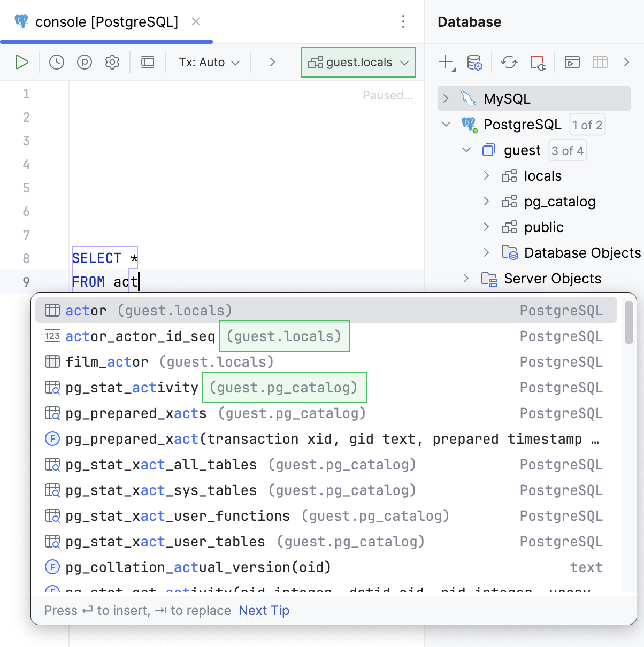The width and height of the screenshot is (644, 647).
Task: Open the console settings gear icon
Action: point(112,62)
